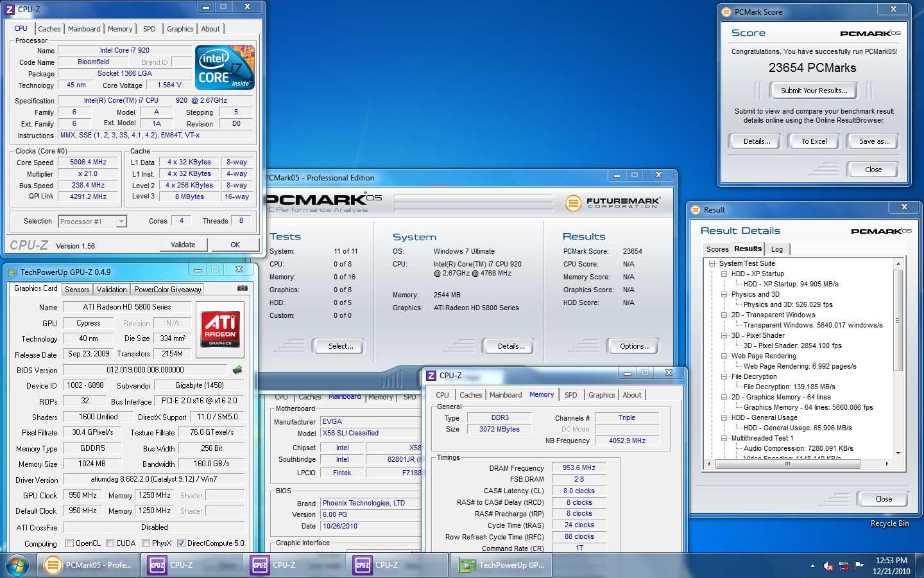Open the SPD tab in top CPU-Z
Screen dimensions: 924x578
pyautogui.click(x=149, y=29)
